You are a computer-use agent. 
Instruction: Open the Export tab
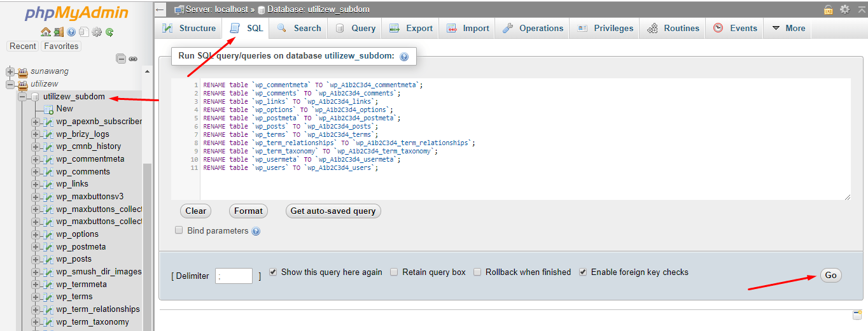tap(410, 28)
